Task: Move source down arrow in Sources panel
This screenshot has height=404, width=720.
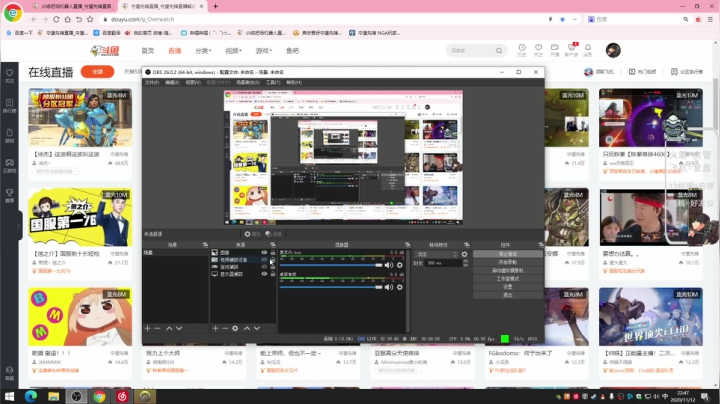Action: 257,328
